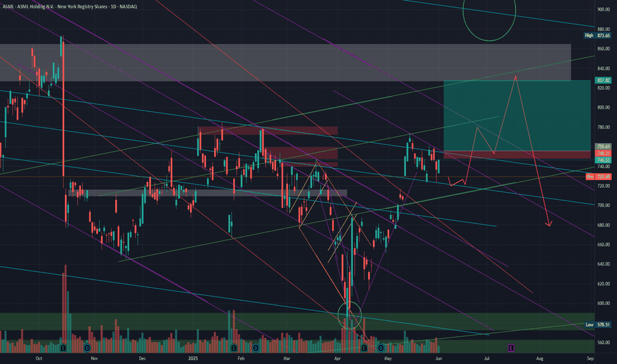Select the green 827.82 target price label
The width and height of the screenshot is (617, 364).
click(604, 80)
